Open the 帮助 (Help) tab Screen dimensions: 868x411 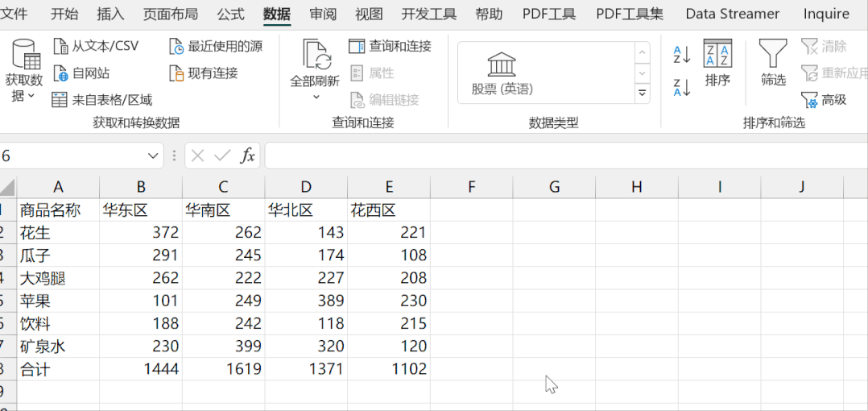(490, 15)
